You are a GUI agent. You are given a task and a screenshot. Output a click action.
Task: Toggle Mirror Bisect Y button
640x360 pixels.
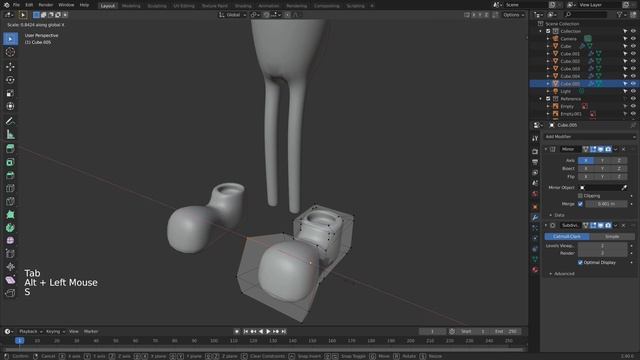[x=602, y=168]
